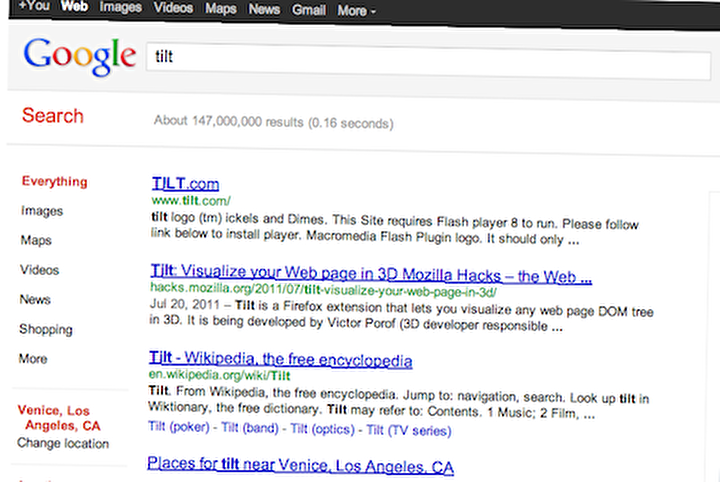Click the Venice, Los Angeles, CA location
This screenshot has height=482, width=720.
59,418
